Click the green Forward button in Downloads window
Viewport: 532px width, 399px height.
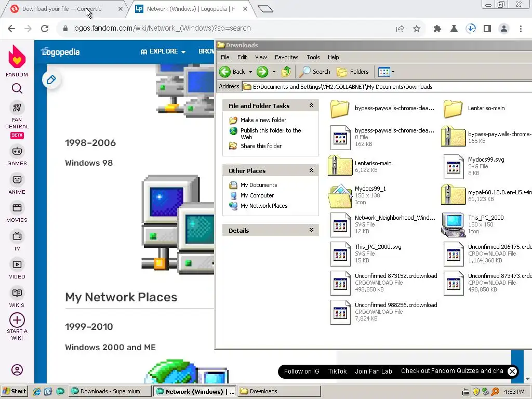262,72
